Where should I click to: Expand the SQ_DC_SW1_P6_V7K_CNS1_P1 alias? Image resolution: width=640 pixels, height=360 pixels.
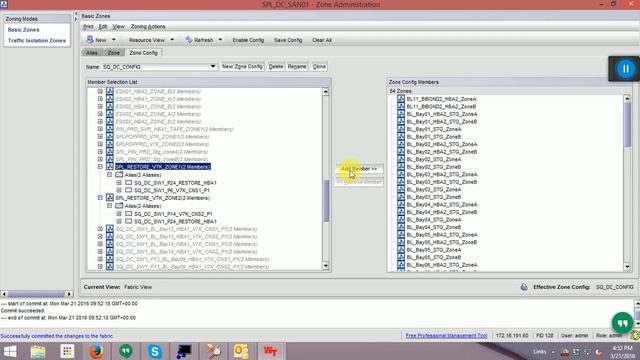pyautogui.click(x=119, y=190)
